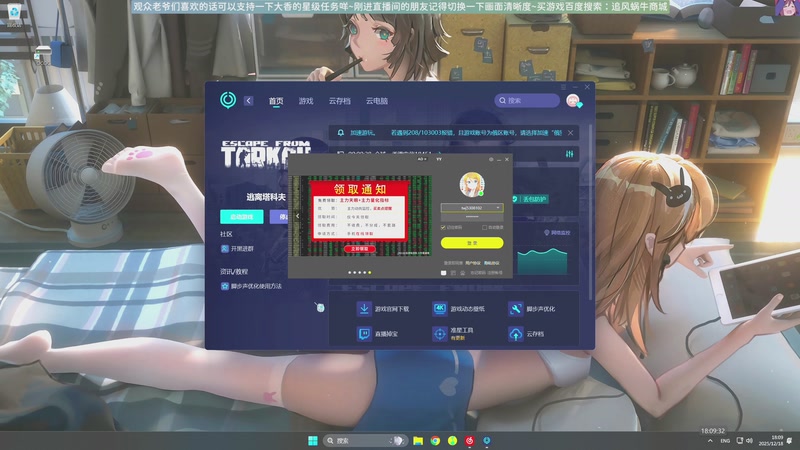This screenshot has width=800, height=450.
Task: Switch to the 云电脑 tab
Action: coord(377,101)
